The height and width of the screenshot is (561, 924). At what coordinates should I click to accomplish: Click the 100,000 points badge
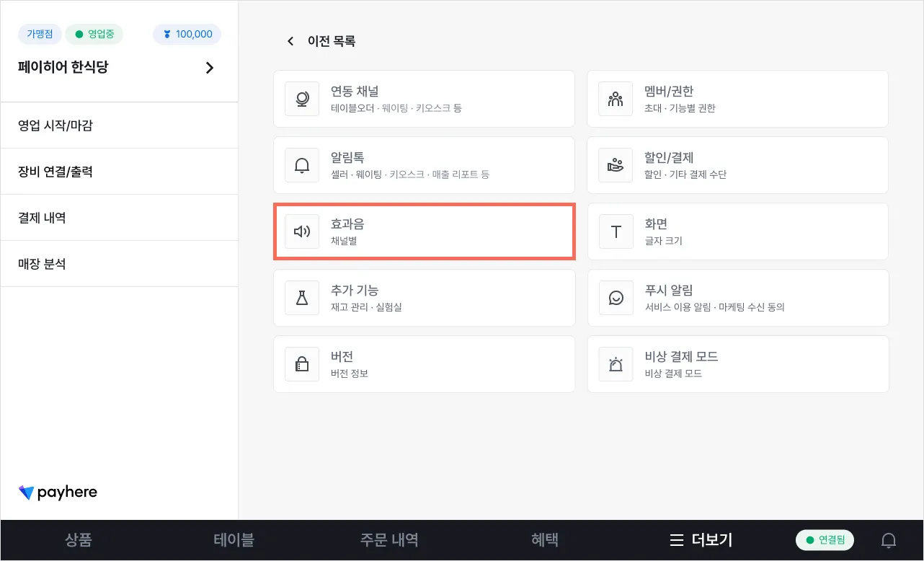tap(187, 34)
